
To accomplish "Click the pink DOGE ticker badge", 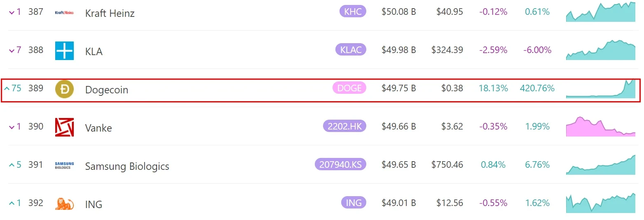I will tap(349, 88).
